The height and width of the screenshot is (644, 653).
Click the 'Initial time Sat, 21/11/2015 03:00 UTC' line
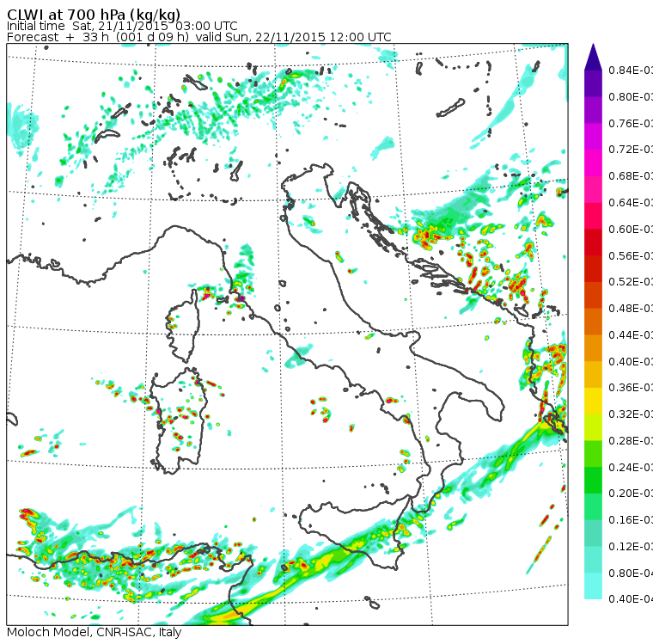122,27
